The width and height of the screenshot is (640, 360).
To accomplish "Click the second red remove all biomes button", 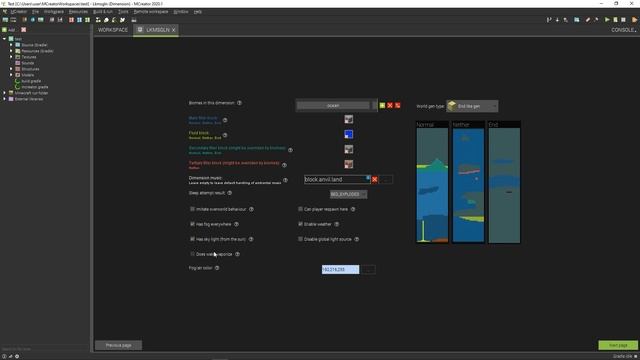I will pos(398,105).
